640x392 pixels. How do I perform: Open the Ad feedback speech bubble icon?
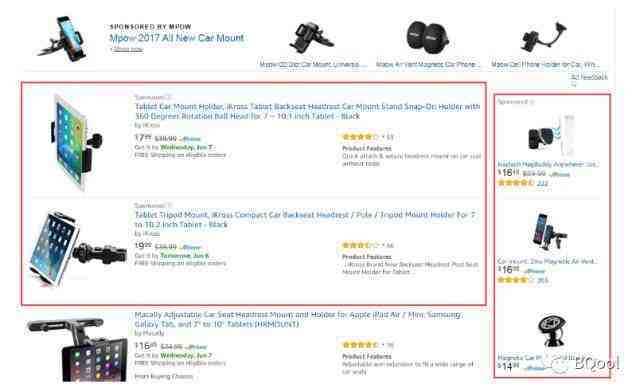[x=573, y=84]
